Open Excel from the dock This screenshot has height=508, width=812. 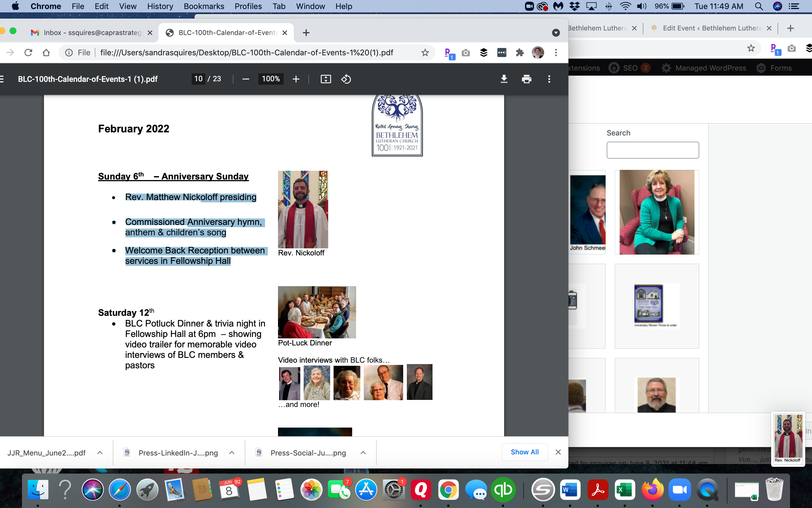625,490
